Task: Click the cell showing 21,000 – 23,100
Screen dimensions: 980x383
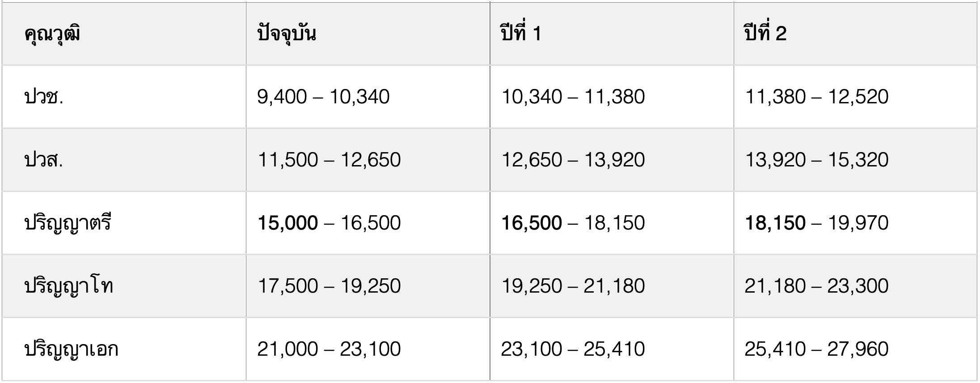Action: (329, 349)
